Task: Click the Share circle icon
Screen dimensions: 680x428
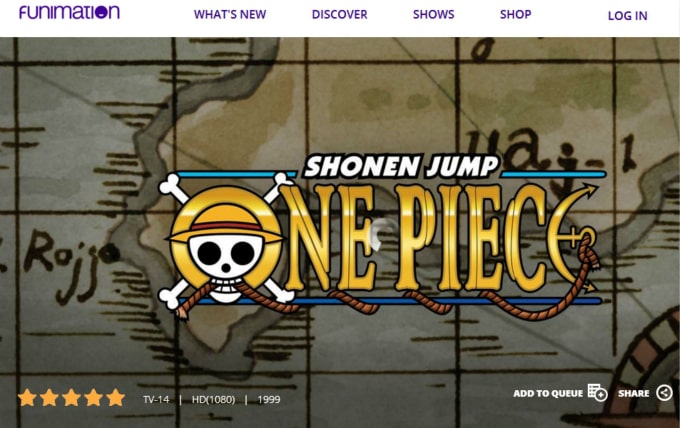Action: pos(664,393)
